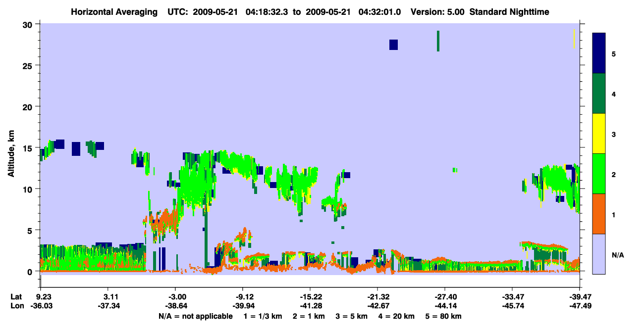The width and height of the screenshot is (644, 330).
Task: Click the isolated blue block near 27 km altitude
Action: click(393, 45)
